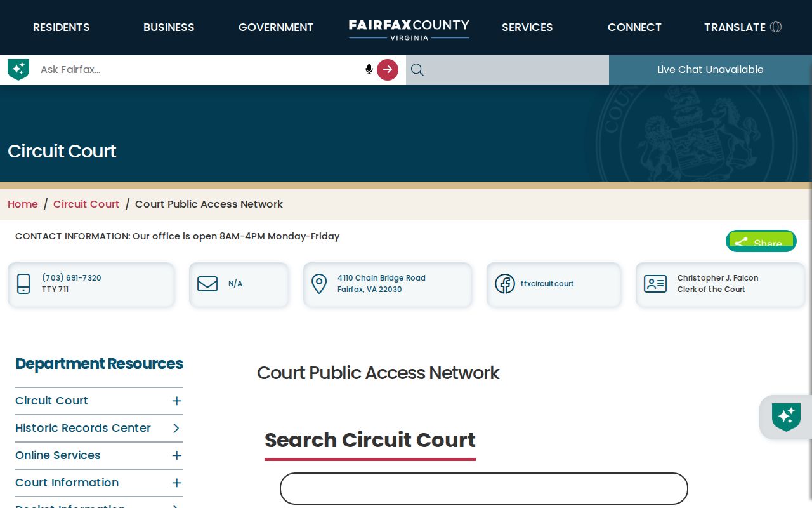The image size is (812, 508).
Task: Expand the Circuit Court sidebar section
Action: [x=177, y=401]
